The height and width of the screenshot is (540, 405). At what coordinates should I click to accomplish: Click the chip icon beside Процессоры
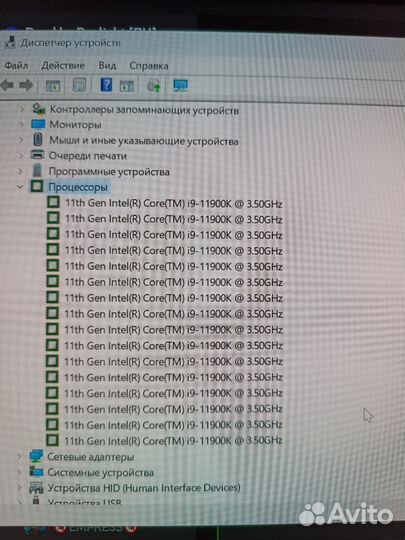(x=37, y=186)
